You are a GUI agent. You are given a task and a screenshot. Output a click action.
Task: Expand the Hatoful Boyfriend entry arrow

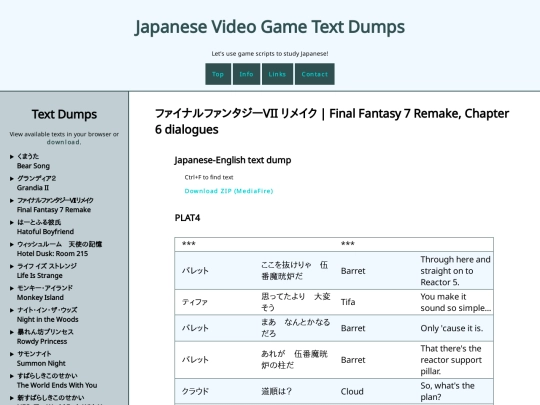[12, 222]
